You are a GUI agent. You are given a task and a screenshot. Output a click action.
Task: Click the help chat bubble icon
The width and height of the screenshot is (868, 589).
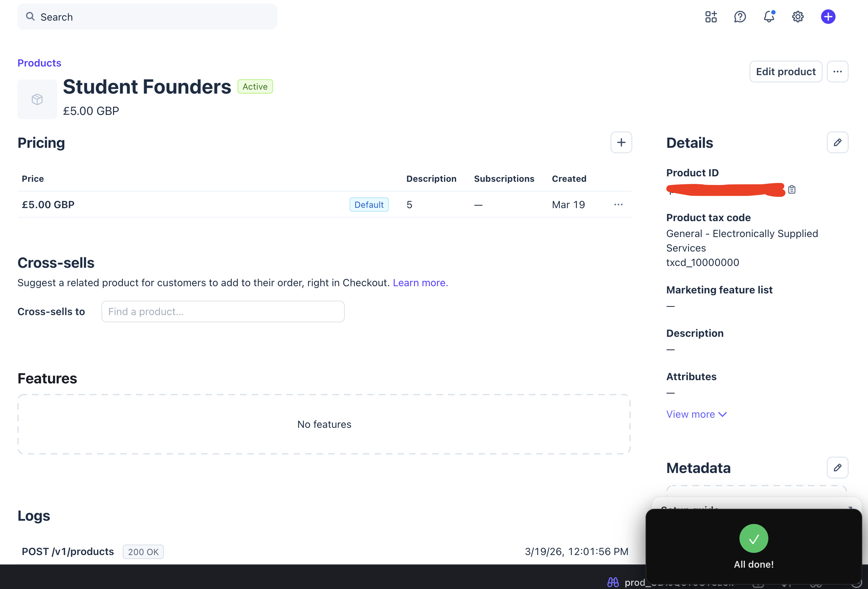[739, 17]
